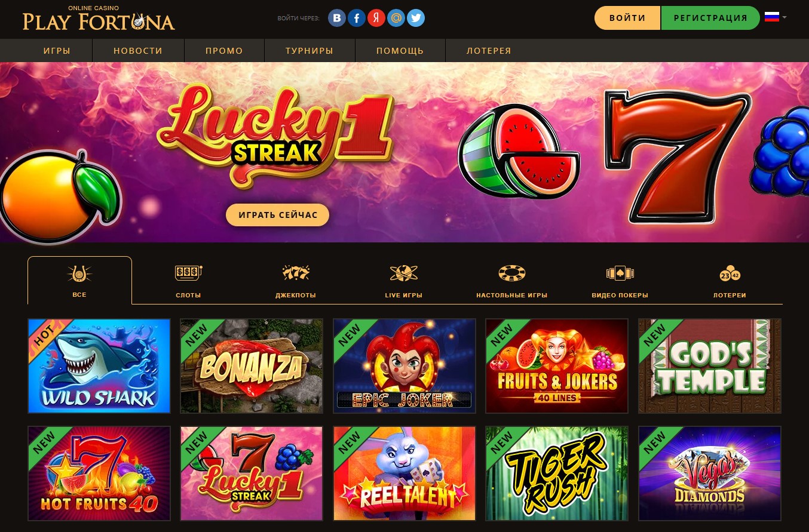Select the Все games tab
The width and height of the screenshot is (809, 532).
pyautogui.click(x=79, y=281)
